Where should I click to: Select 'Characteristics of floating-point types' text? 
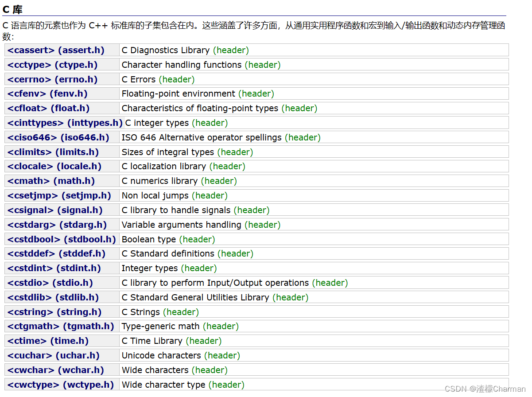point(200,108)
